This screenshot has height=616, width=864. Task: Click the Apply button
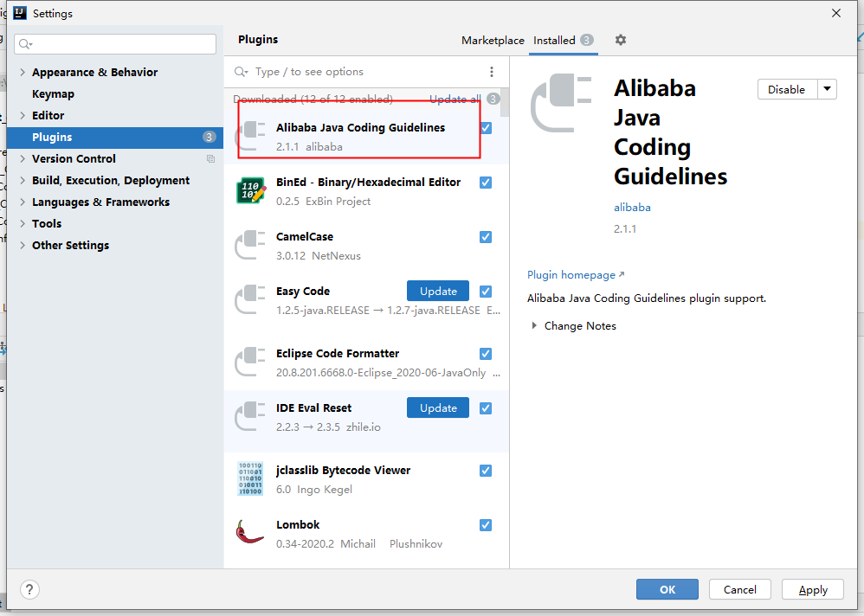pyautogui.click(x=813, y=589)
